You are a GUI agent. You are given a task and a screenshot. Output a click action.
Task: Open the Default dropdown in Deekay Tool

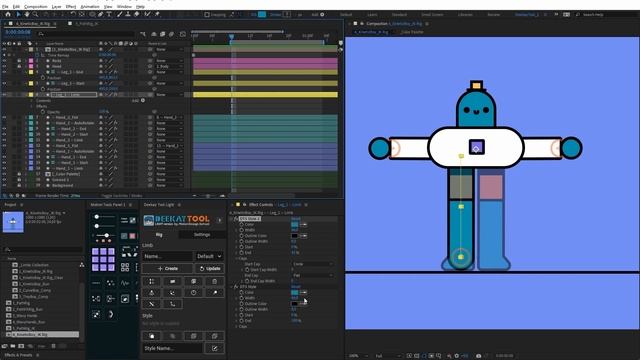tap(209, 256)
